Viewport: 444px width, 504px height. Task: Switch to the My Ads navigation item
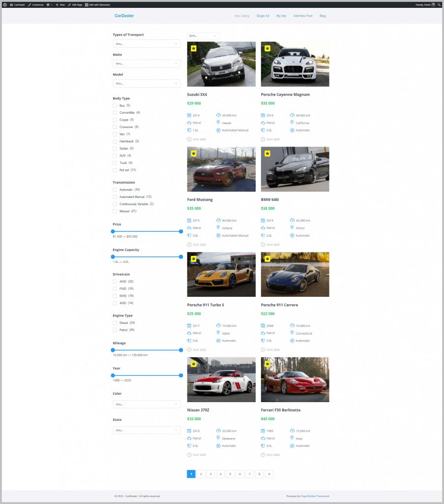click(x=281, y=16)
